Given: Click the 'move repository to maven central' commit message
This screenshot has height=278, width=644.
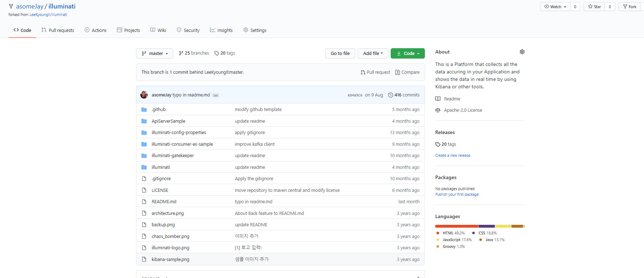Looking at the screenshot, I should [287, 190].
